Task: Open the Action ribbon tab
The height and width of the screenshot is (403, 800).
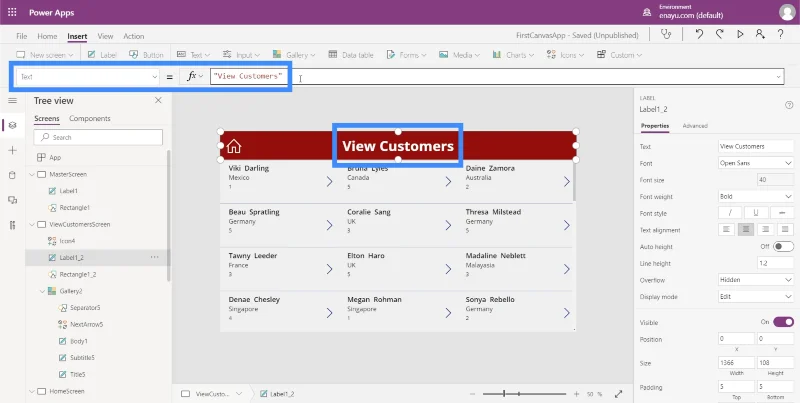Action: coord(134,36)
